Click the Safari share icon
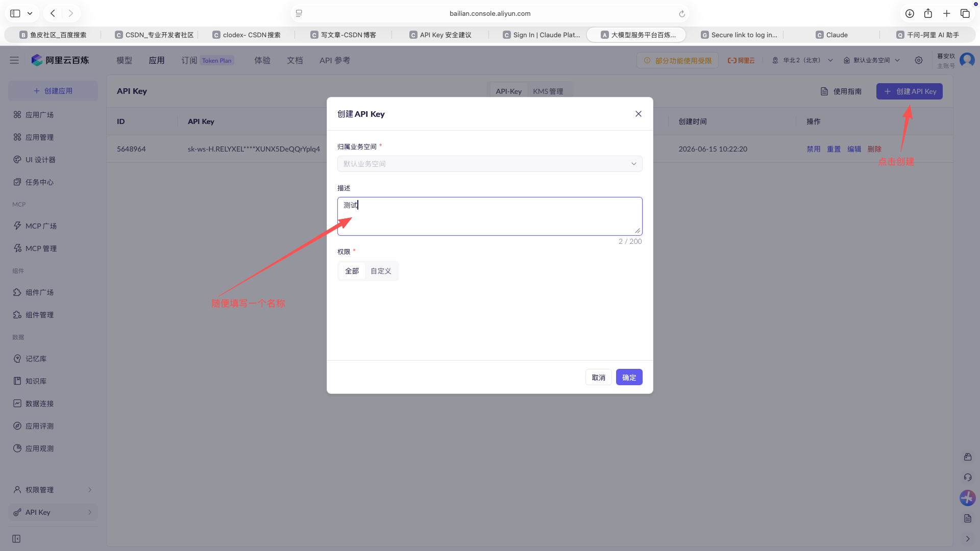This screenshot has width=980, height=551. point(928,13)
